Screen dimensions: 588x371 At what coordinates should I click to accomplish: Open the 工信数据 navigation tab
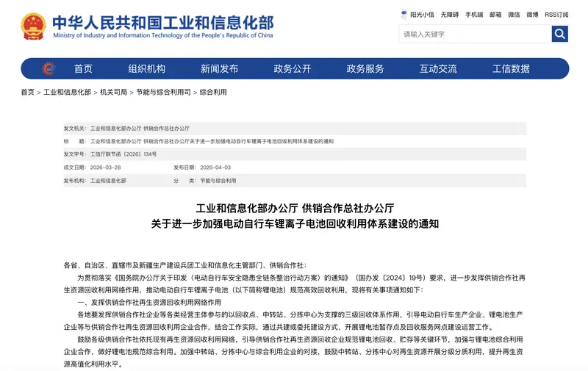(x=511, y=69)
